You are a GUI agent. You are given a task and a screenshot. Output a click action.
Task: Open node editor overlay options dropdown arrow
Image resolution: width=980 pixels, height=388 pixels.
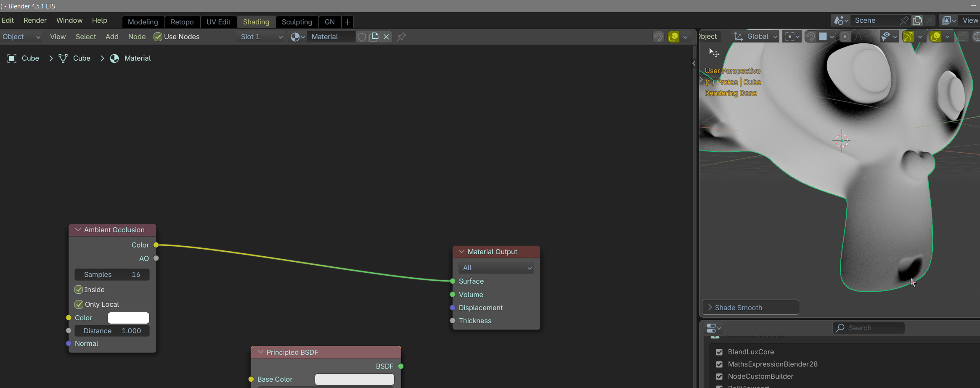686,37
